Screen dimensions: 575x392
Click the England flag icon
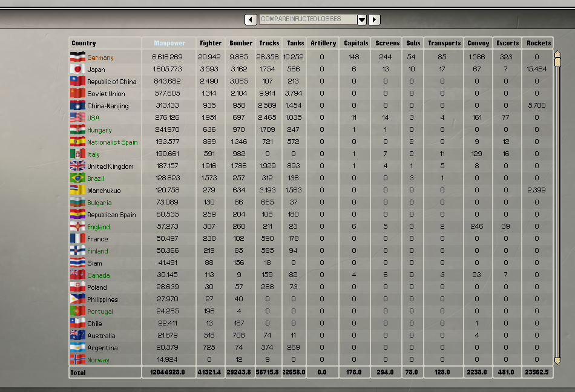tap(77, 226)
